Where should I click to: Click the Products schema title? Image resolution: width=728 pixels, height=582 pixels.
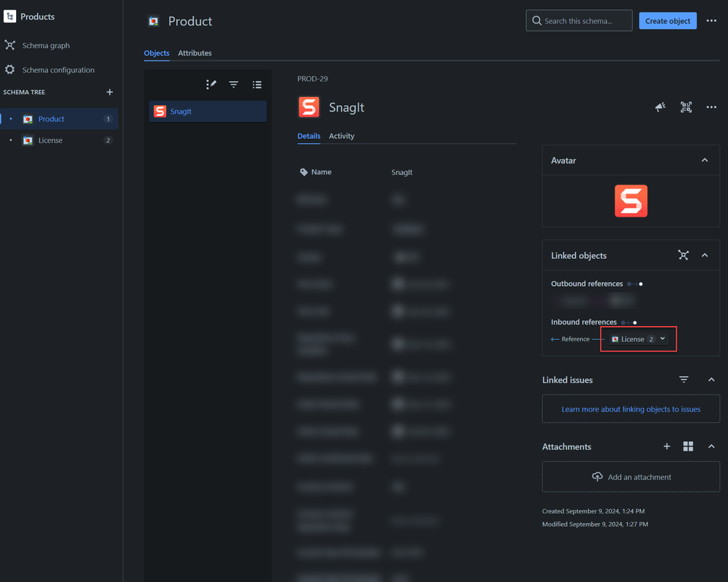(x=38, y=17)
